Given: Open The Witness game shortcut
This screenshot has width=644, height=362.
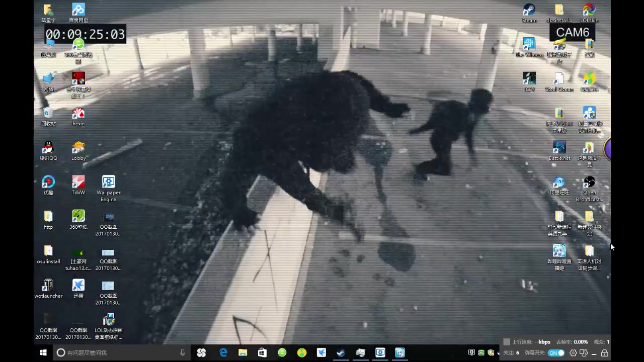Looking at the screenshot, I should tap(529, 48).
